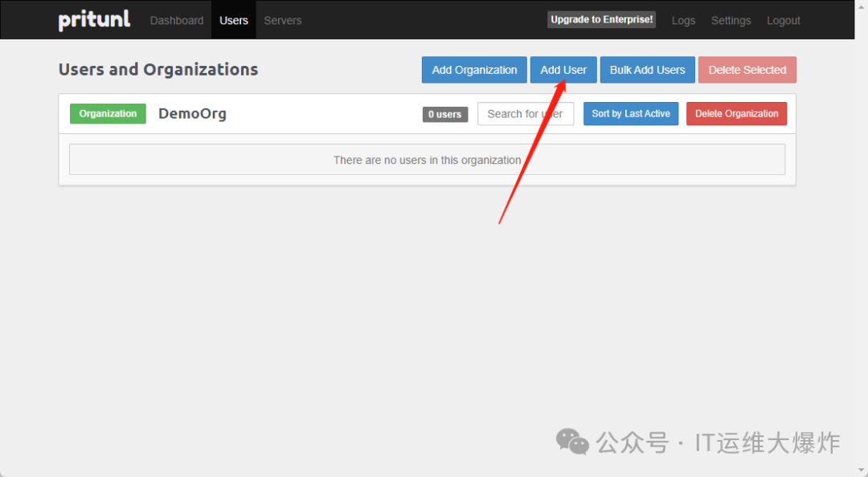The width and height of the screenshot is (868, 477).
Task: Open the Servers page
Action: tap(282, 20)
